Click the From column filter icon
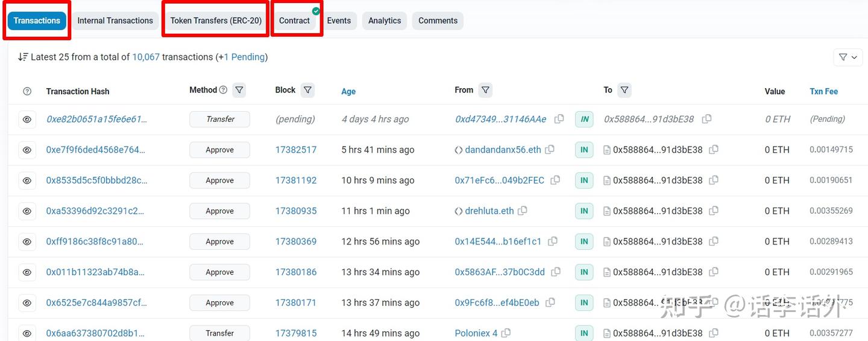868x341 pixels. click(x=485, y=90)
